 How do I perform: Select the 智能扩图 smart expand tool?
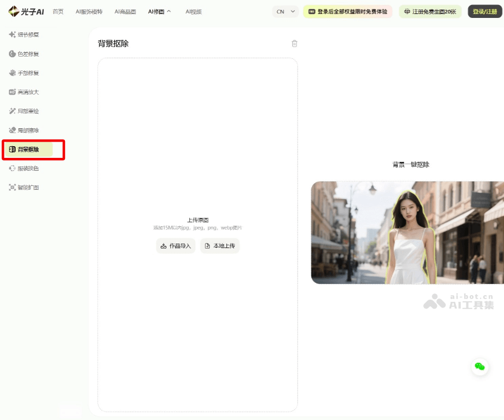27,187
